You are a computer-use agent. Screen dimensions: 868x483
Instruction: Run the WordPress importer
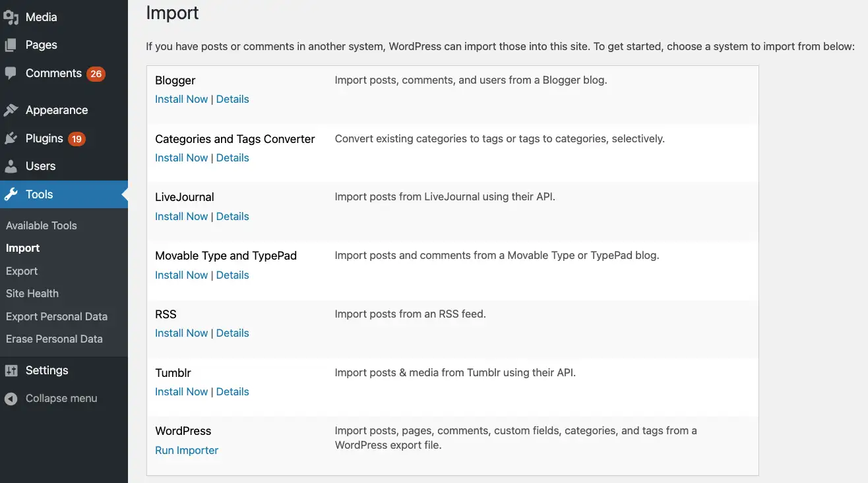point(187,451)
